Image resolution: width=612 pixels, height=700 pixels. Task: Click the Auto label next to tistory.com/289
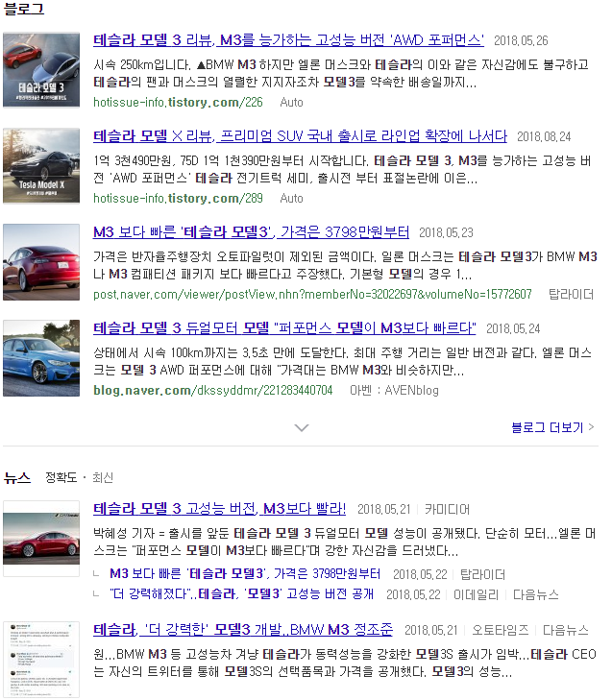291,198
